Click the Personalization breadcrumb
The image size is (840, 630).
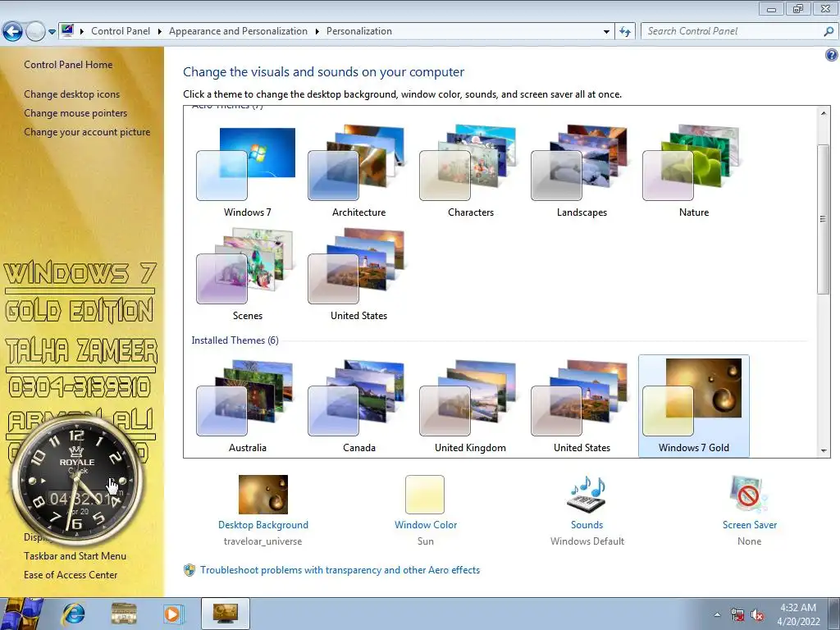[x=359, y=31]
